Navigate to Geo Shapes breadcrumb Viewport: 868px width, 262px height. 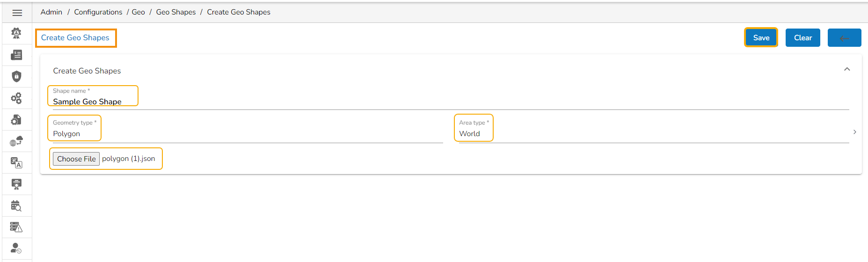[x=176, y=12]
